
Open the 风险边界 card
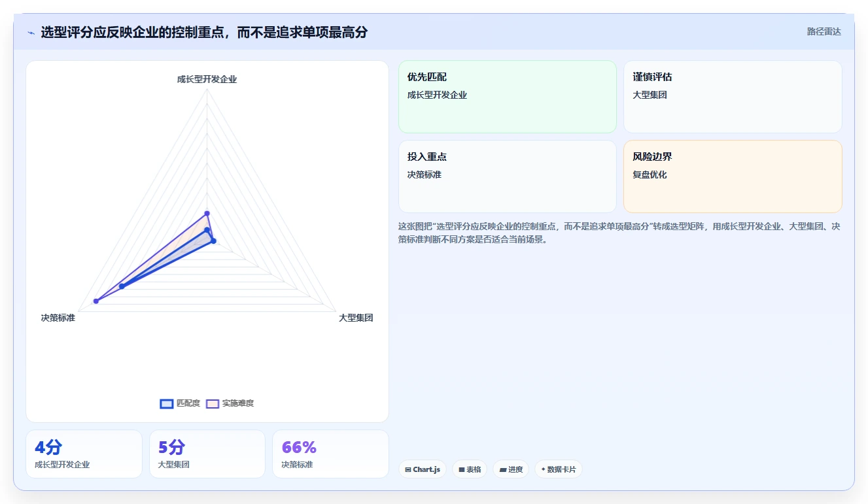733,176
